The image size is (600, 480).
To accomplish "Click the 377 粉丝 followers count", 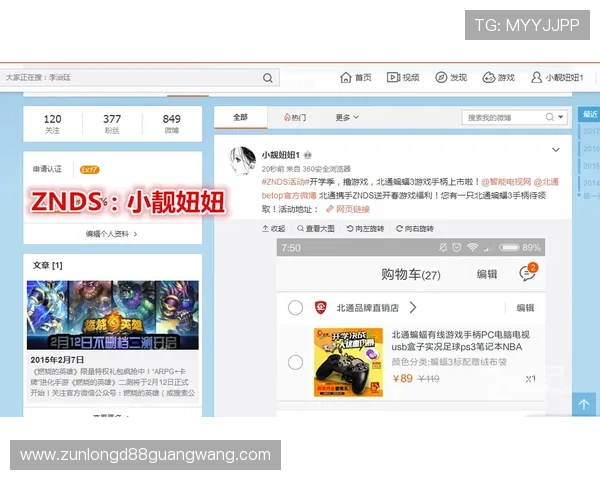I will point(112,124).
